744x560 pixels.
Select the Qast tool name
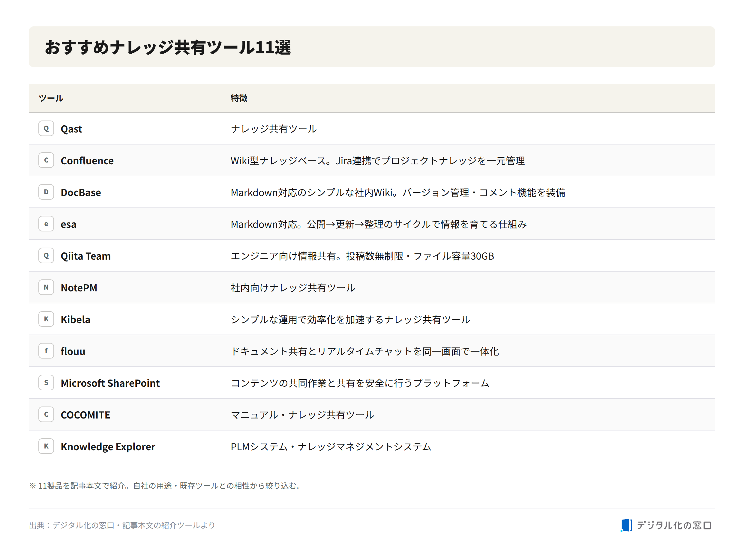point(71,129)
